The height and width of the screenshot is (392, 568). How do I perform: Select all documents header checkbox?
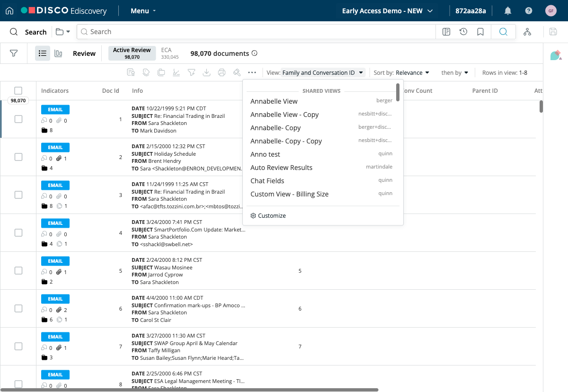18,90
